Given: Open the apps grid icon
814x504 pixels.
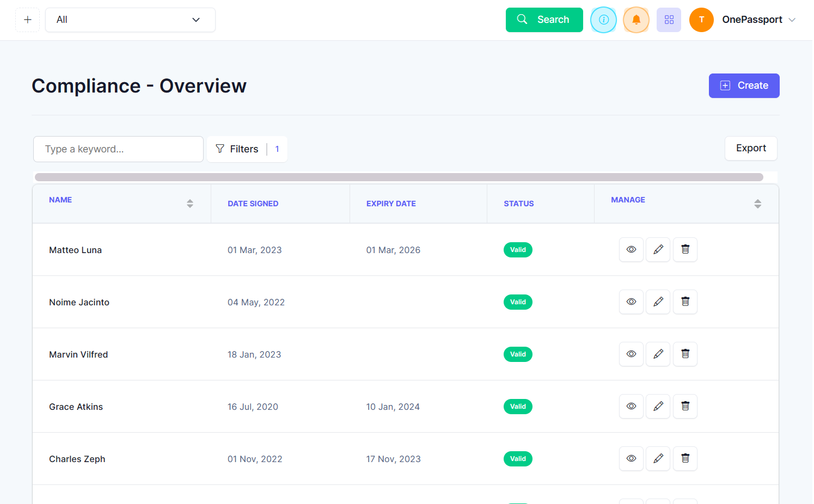Looking at the screenshot, I should coord(669,20).
